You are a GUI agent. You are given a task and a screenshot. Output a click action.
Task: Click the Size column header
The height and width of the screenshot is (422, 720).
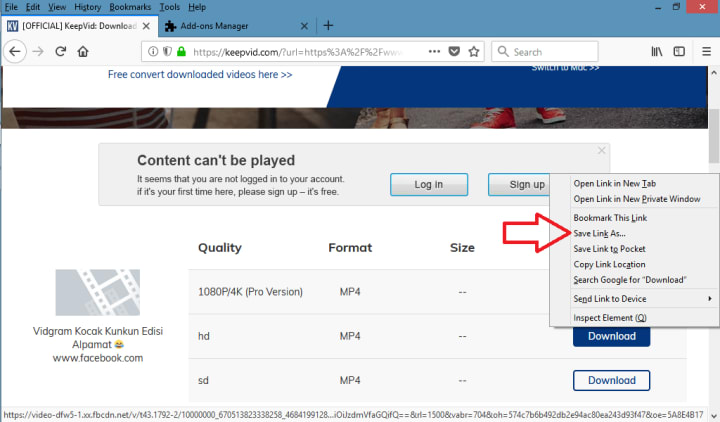click(x=462, y=248)
